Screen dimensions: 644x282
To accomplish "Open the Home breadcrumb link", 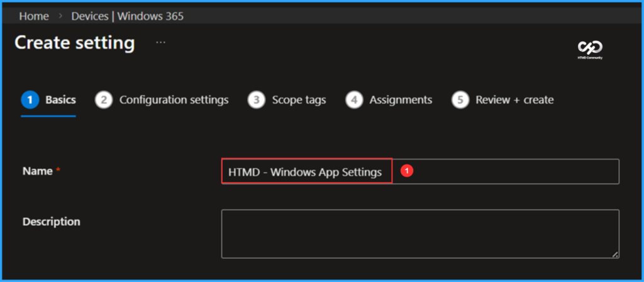I will click(x=34, y=16).
